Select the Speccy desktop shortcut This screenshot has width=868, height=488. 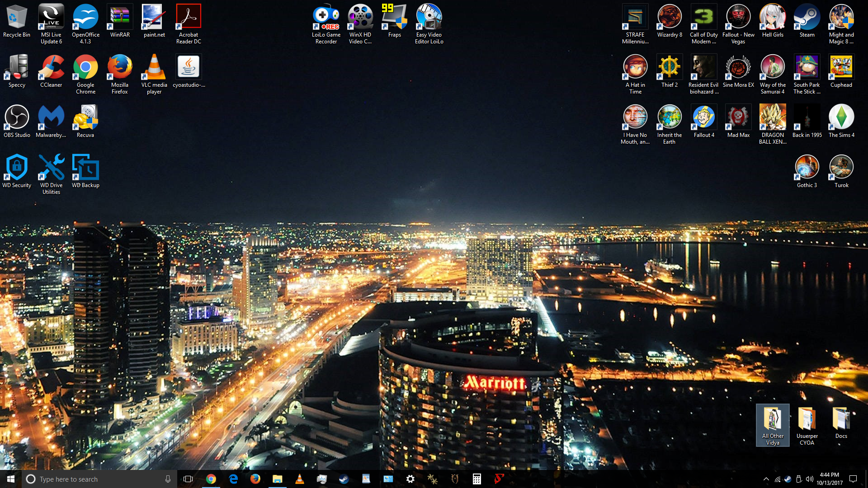(17, 71)
